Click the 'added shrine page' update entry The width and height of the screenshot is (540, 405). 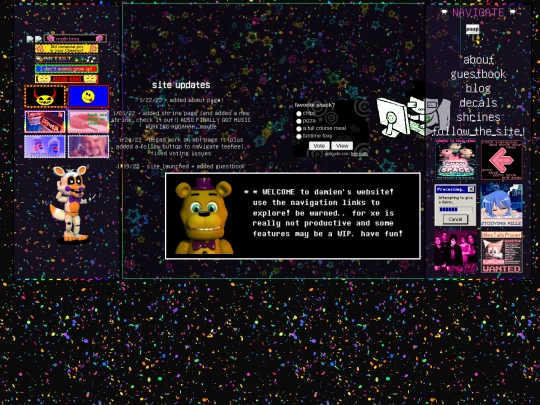pyautogui.click(x=181, y=120)
